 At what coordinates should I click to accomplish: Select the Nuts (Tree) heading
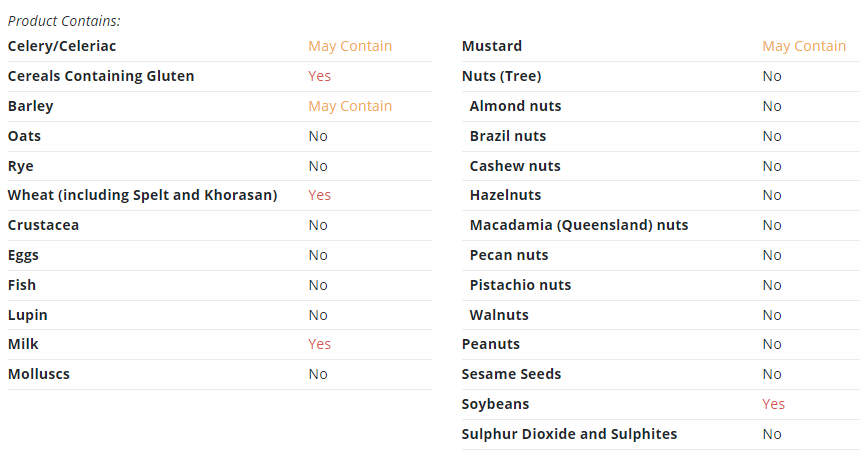(501, 76)
